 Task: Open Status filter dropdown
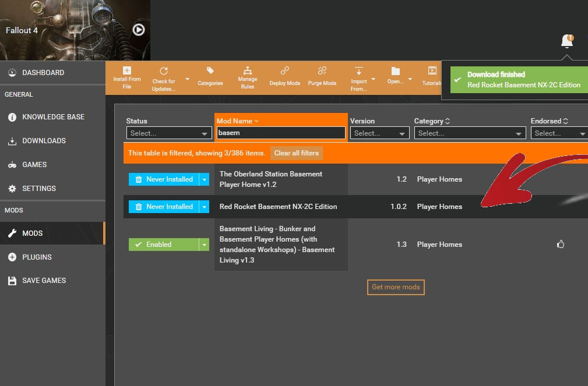169,133
